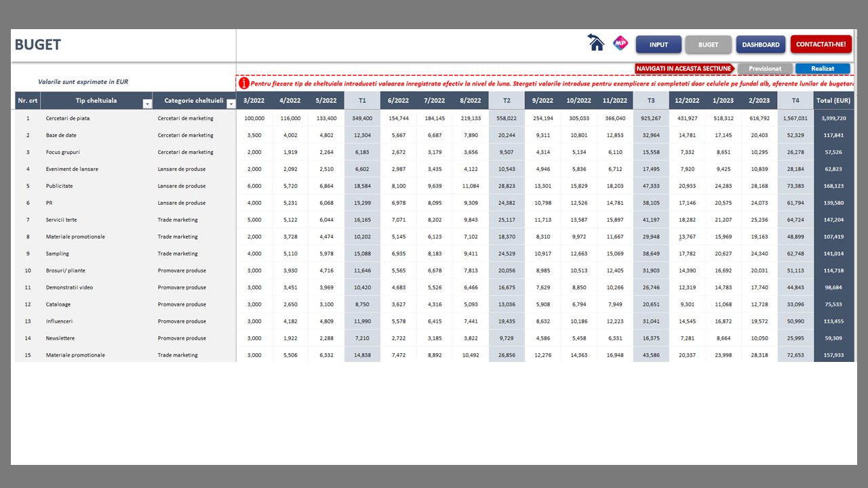
Task: Click the home icon with back arrow
Action: pyautogui.click(x=596, y=43)
